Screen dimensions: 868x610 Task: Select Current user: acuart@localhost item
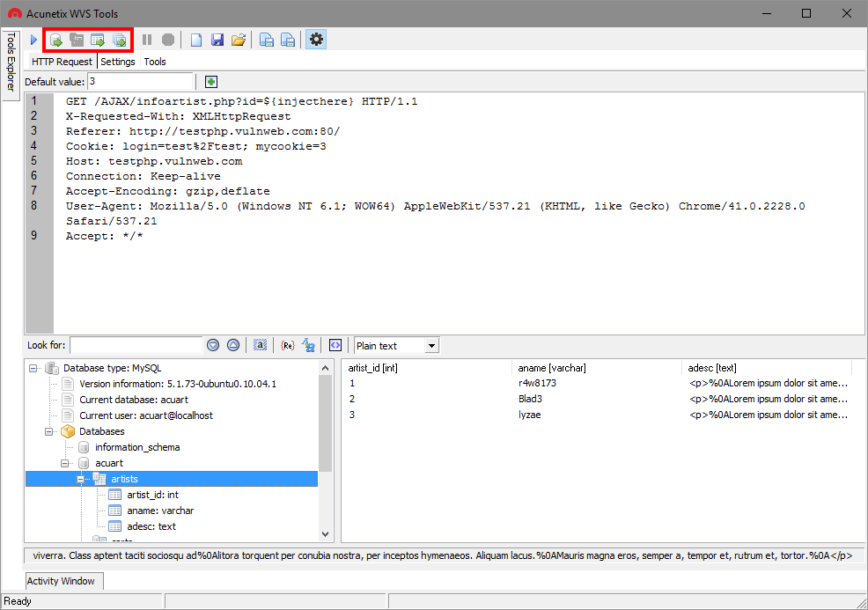(146, 415)
